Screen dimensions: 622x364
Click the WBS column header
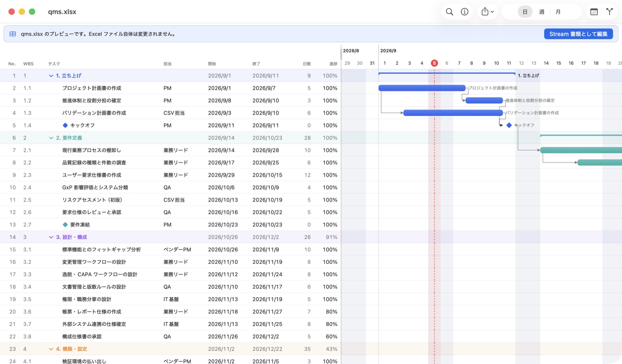pos(28,64)
